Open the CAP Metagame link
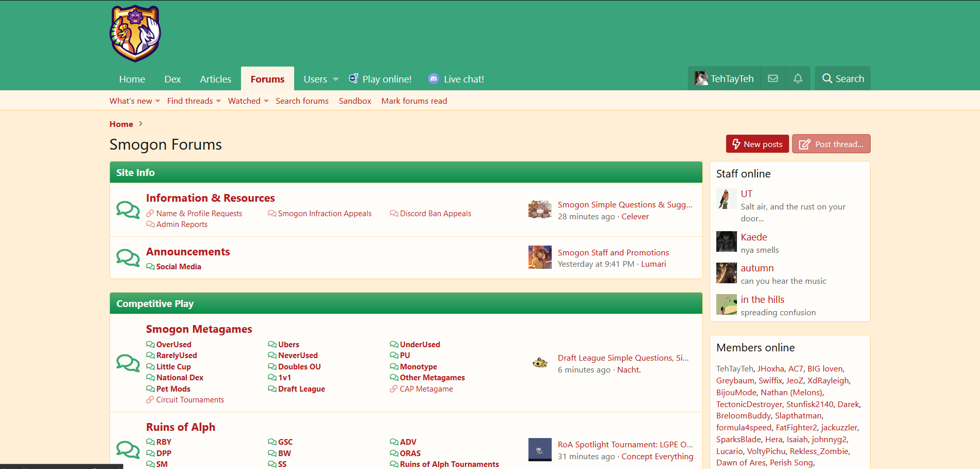The width and height of the screenshot is (980, 469). tap(426, 389)
